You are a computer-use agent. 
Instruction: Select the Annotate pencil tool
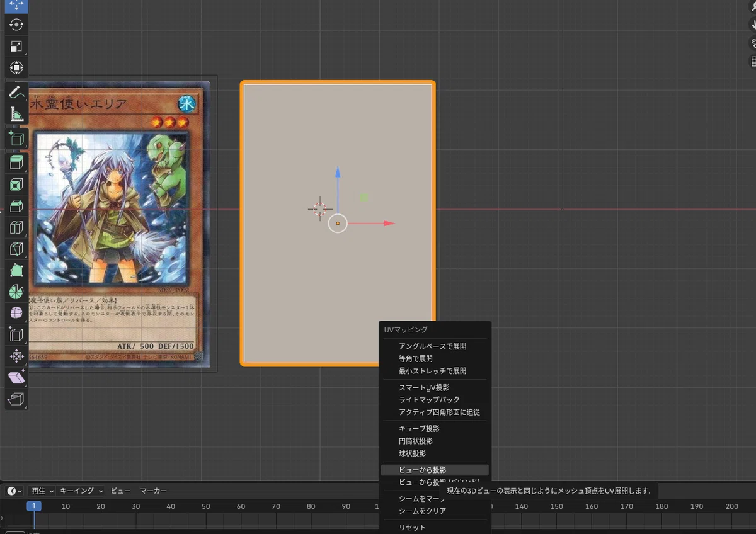(16, 93)
